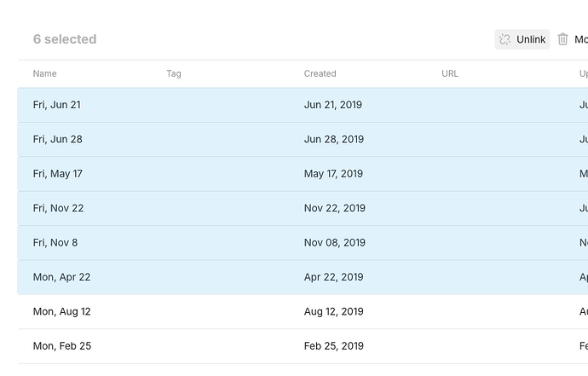Sort by the Tag column header

click(174, 73)
